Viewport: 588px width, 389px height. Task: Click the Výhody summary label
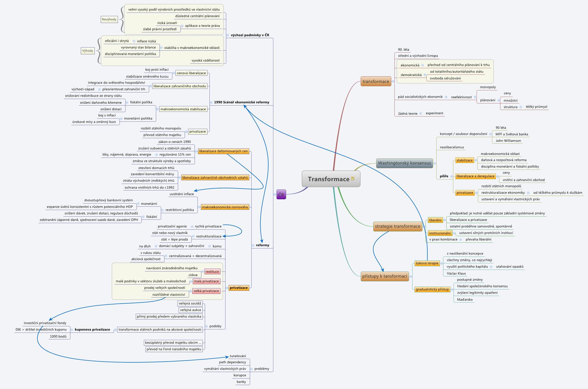(88, 51)
